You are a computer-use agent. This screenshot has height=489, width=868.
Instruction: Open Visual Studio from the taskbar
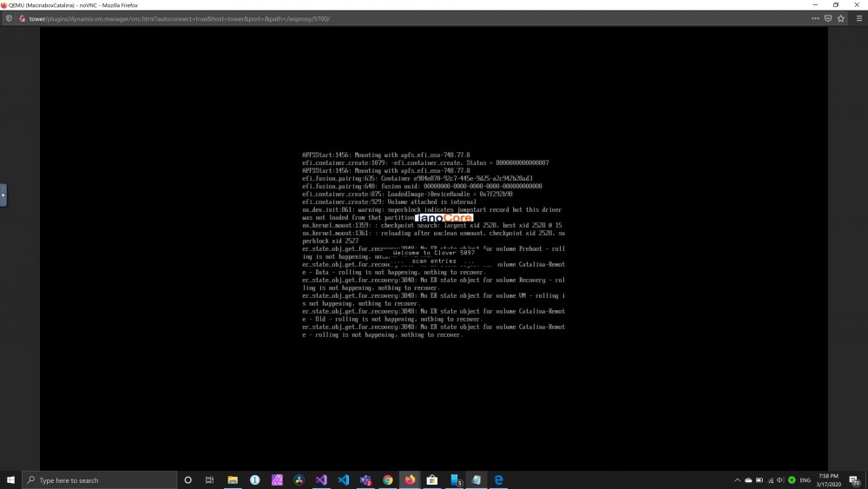(x=321, y=480)
